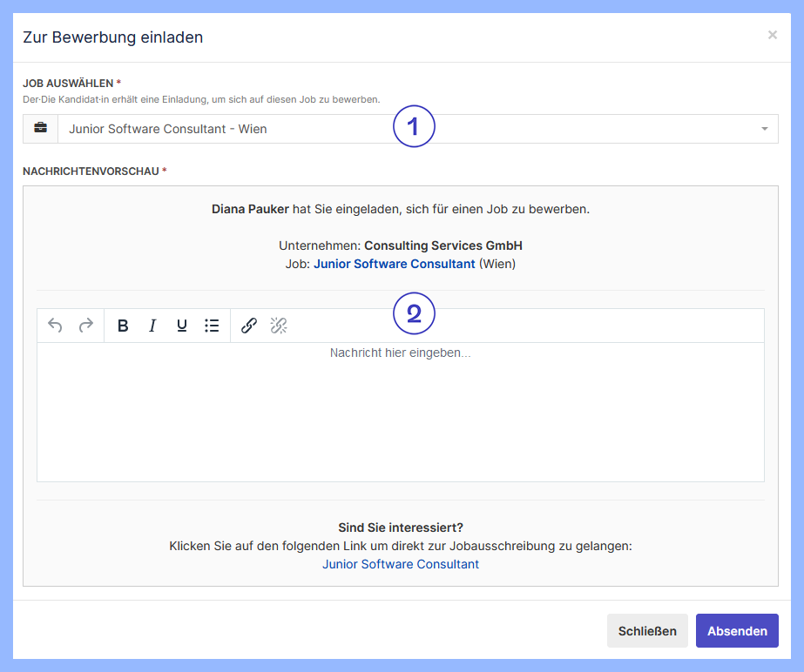The image size is (804, 672).
Task: Click the circled number 1 marker
Action: point(414,126)
